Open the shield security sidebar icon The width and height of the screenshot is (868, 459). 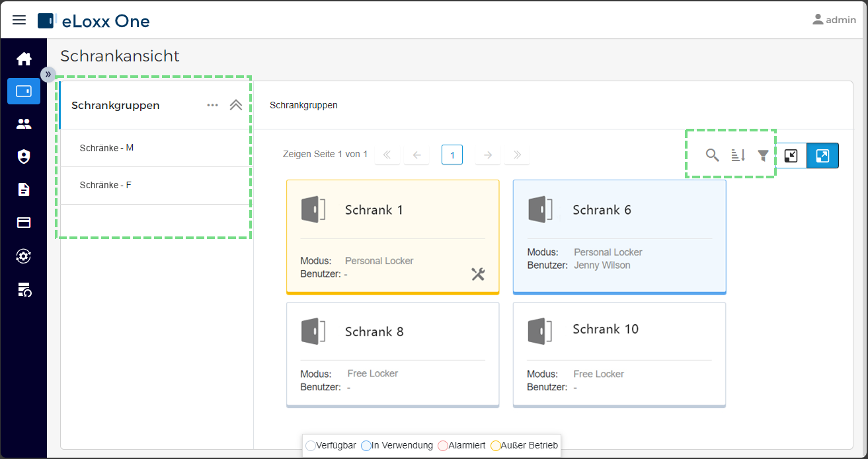[x=24, y=157]
